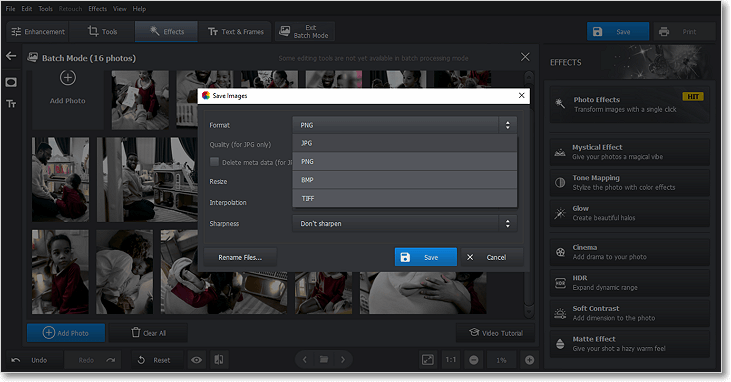Select the Matte Effect
This screenshot has height=382, width=731.
pos(629,344)
